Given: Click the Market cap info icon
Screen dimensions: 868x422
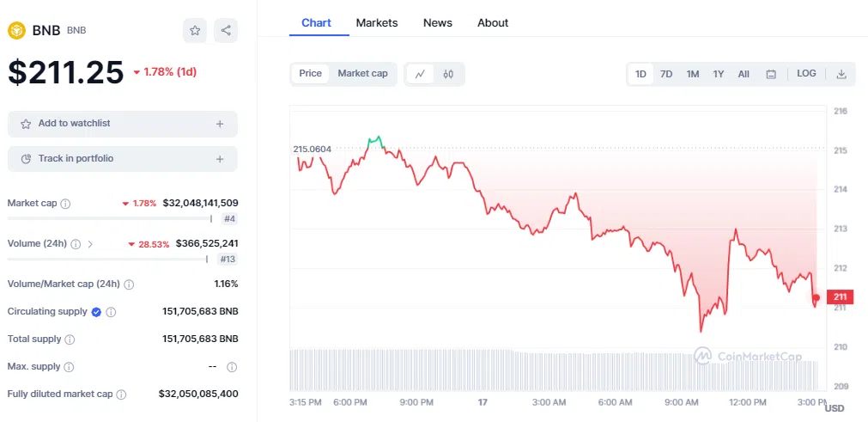Looking at the screenshot, I should coord(66,204).
